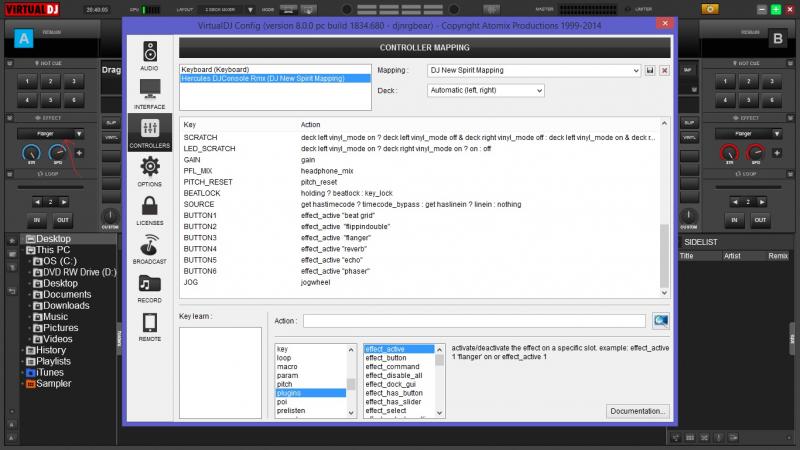The image size is (800, 450).
Task: Expand the Playlists tree node
Action: (24, 362)
